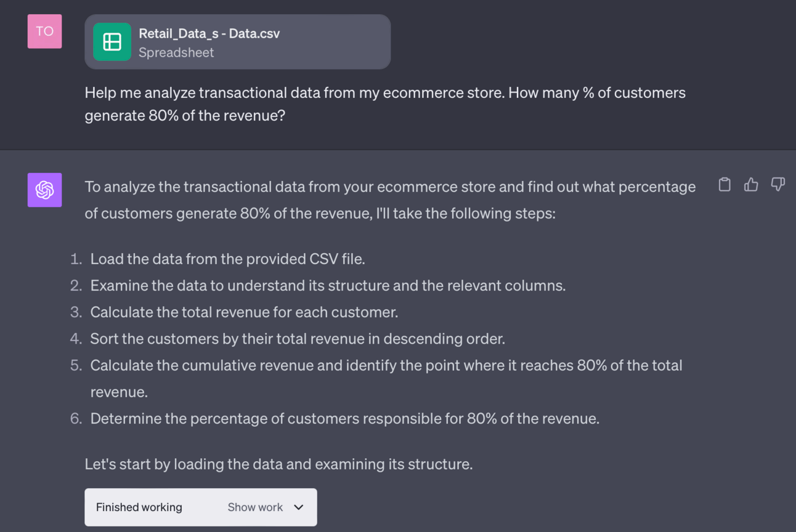This screenshot has height=532, width=796.
Task: Copy the assistant response to clipboard
Action: (725, 184)
